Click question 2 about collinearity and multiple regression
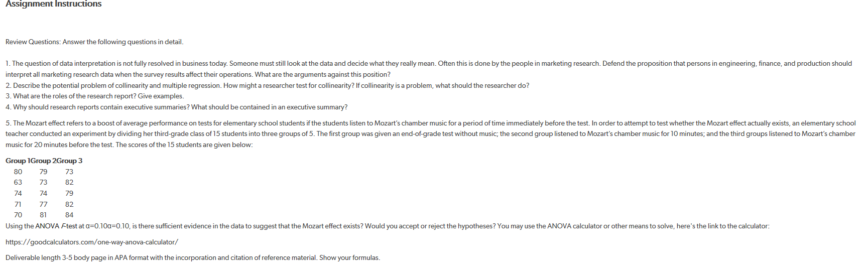Viewport: 868px width, 269px height. click(268, 86)
